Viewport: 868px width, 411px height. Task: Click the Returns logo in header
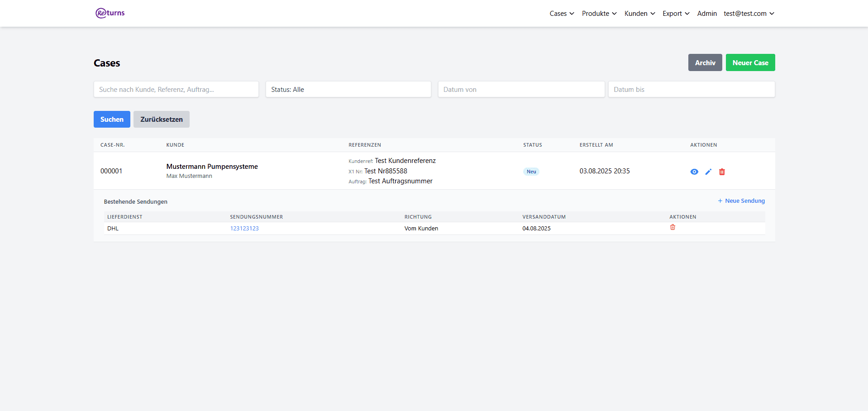[110, 13]
